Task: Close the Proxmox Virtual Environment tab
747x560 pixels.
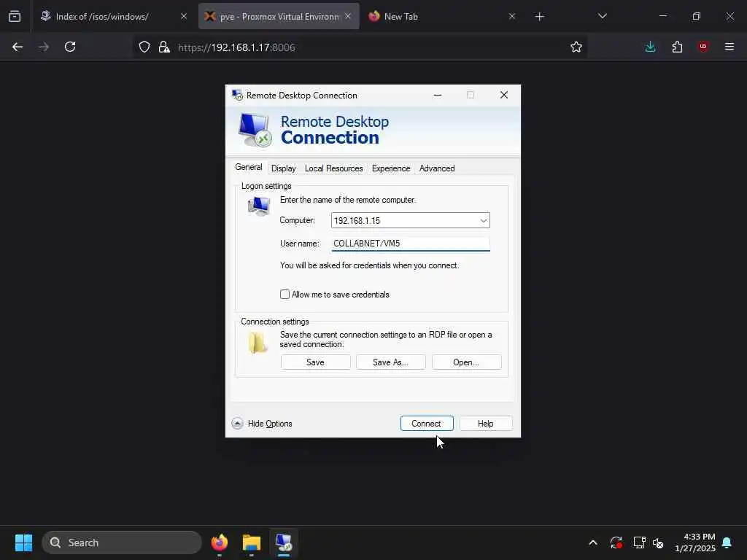Action: click(348, 17)
